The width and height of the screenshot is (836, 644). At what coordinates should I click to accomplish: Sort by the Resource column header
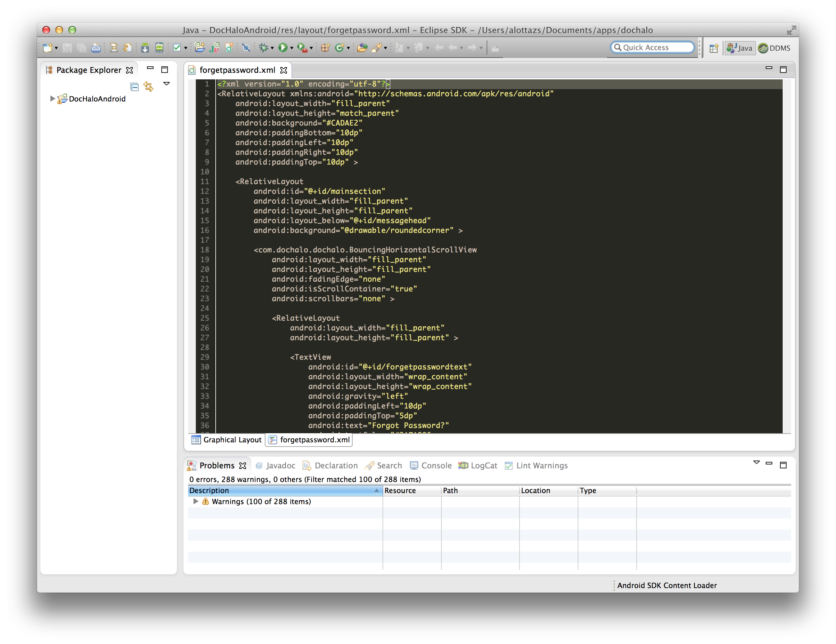411,490
